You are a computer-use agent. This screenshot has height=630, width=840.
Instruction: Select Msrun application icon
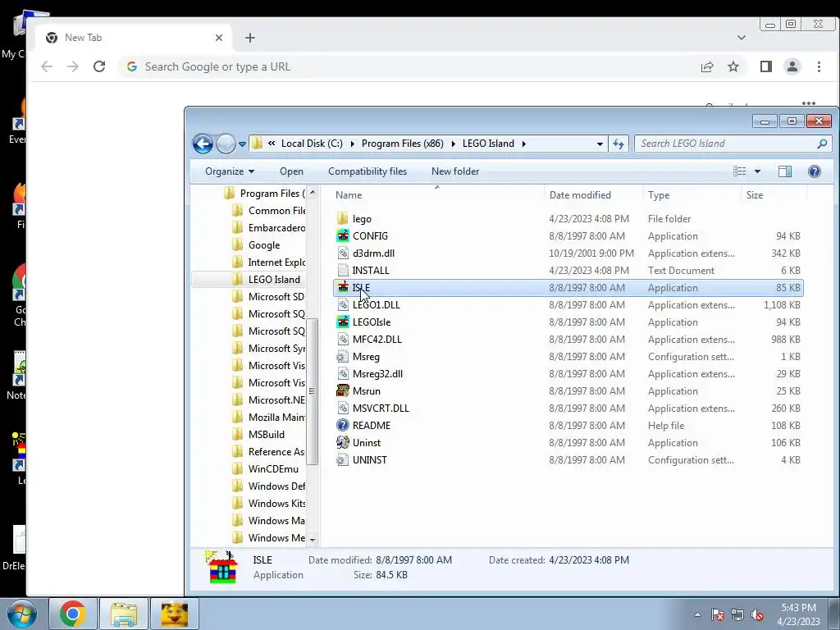click(x=343, y=391)
